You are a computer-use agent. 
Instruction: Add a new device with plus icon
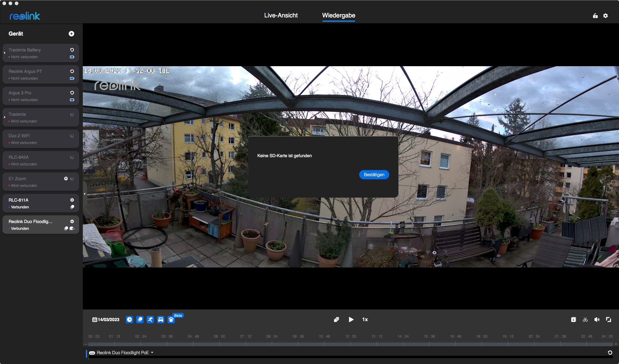click(71, 34)
